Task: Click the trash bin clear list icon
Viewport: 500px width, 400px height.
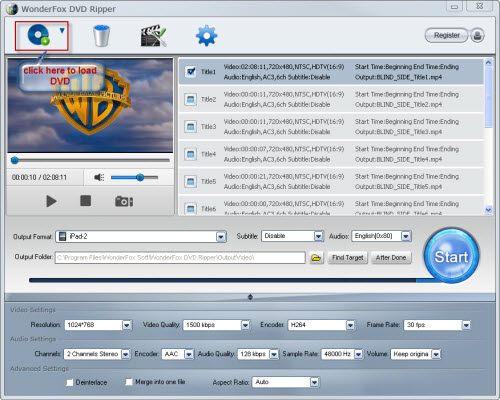Action: click(101, 36)
